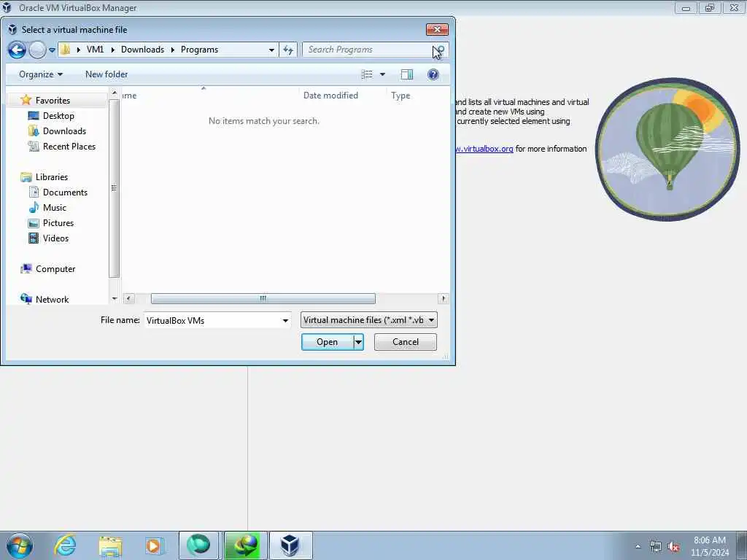
Task: Launch Internet Explorer from taskbar
Action: (65, 545)
